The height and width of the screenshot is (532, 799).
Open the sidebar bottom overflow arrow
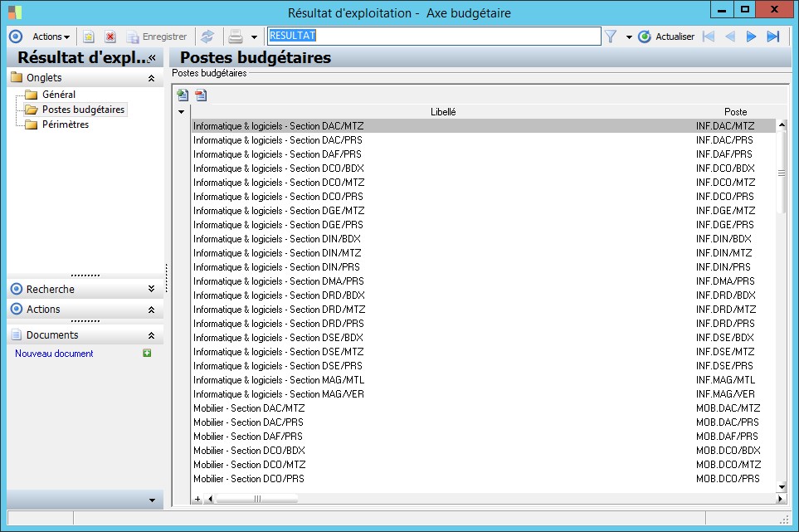[x=152, y=500]
